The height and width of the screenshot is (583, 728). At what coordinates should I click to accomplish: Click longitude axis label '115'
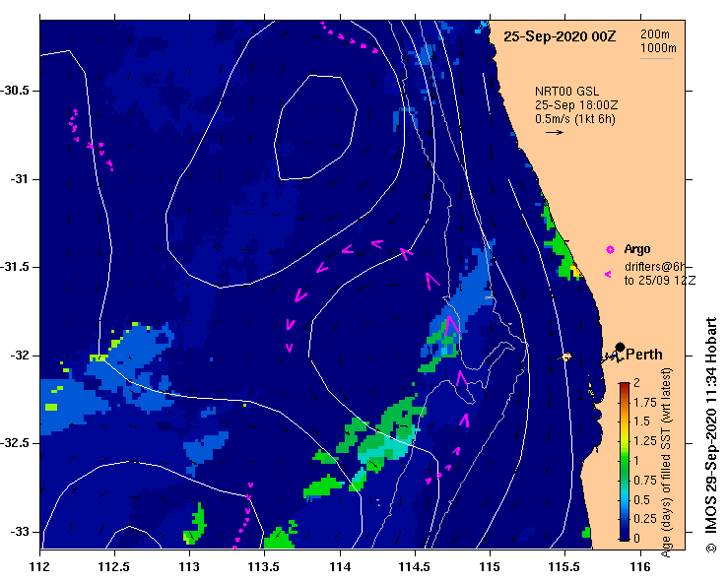pyautogui.click(x=490, y=567)
